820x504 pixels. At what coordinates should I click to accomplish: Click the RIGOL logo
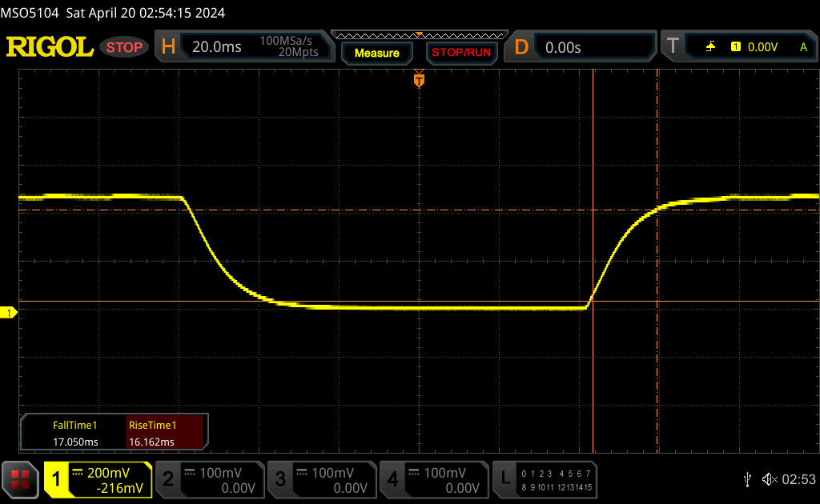(50, 47)
